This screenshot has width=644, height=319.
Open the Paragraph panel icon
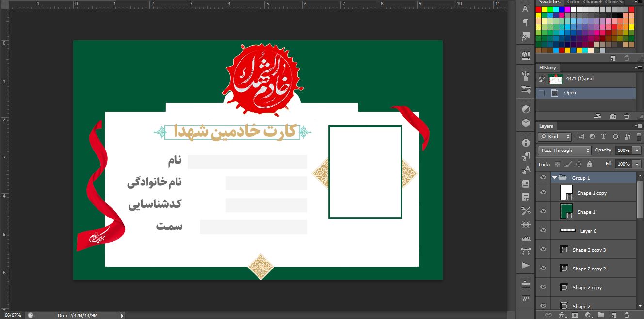526,23
